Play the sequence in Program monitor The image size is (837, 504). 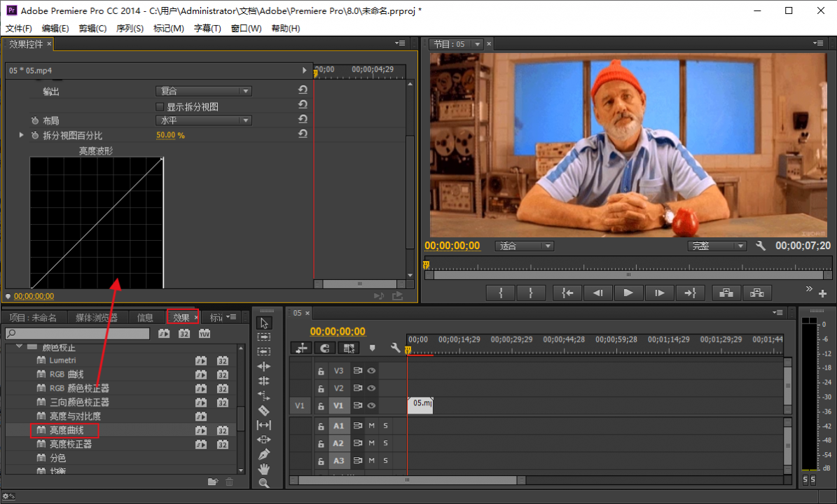point(628,293)
